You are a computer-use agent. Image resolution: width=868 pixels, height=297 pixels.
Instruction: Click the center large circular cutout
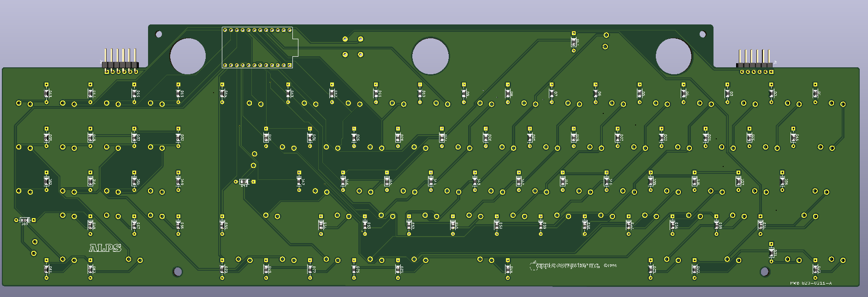point(430,56)
